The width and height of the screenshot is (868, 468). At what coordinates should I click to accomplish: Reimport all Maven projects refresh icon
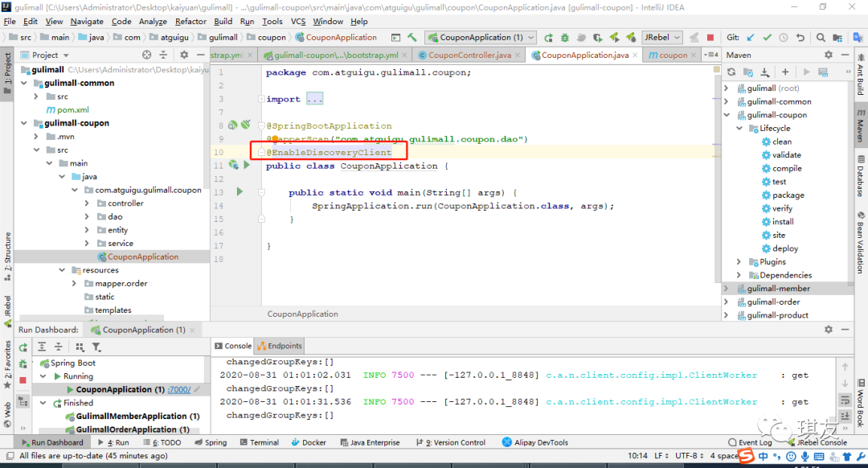pos(731,72)
